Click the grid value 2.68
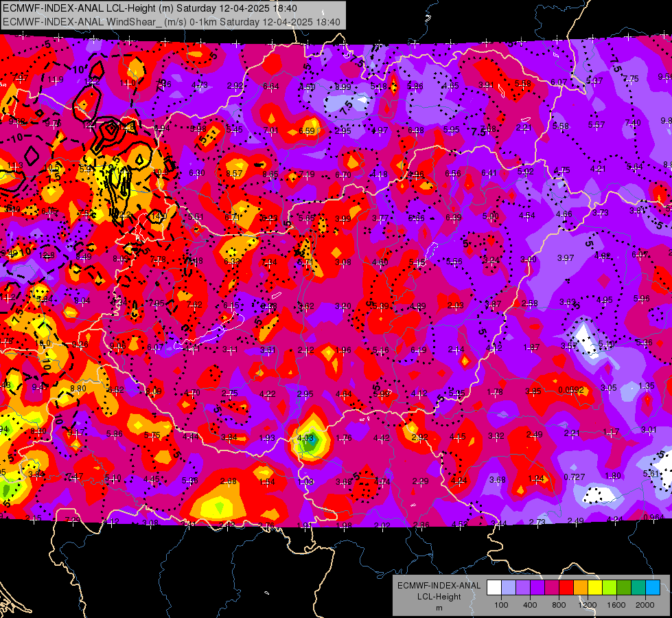Image resolution: width=672 pixels, height=618 pixels. pyautogui.click(x=229, y=481)
